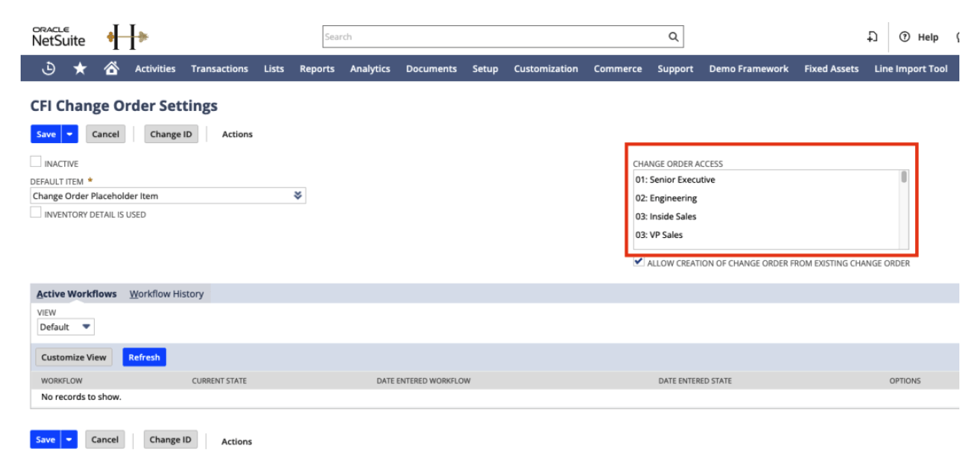Open the bottom Save button dropdown arrow
The width and height of the screenshot is (980, 462).
(x=70, y=440)
